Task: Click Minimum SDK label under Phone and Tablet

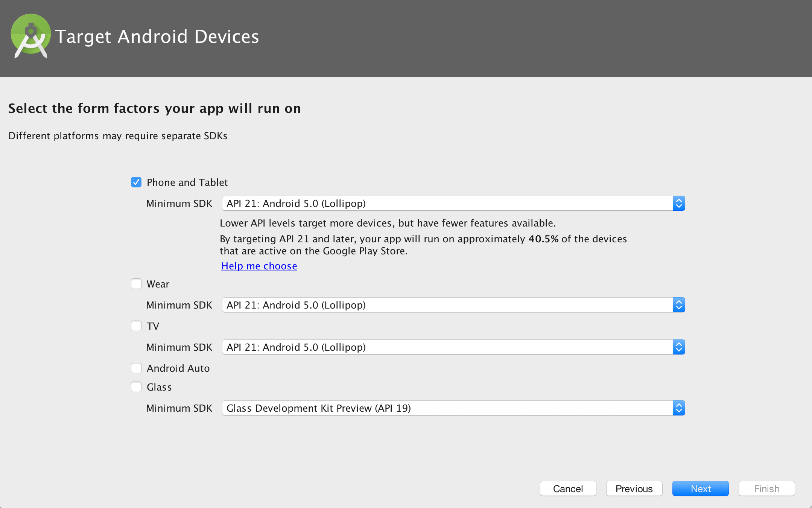Action: click(179, 204)
